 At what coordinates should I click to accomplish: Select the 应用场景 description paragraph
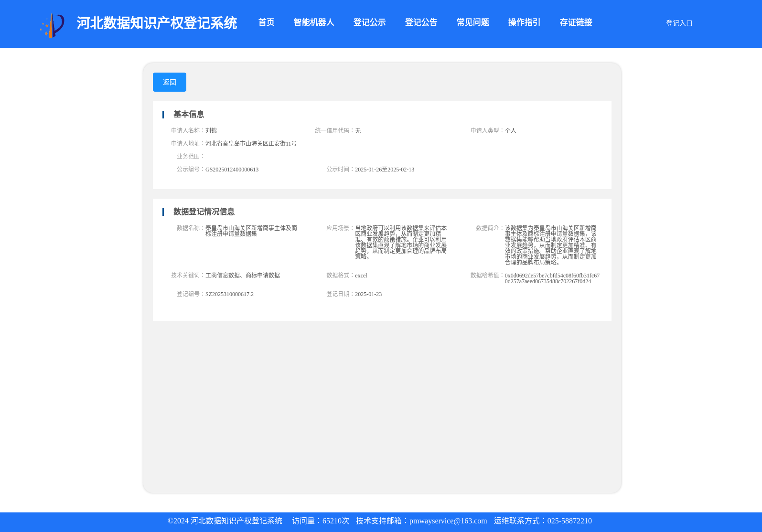(401, 242)
